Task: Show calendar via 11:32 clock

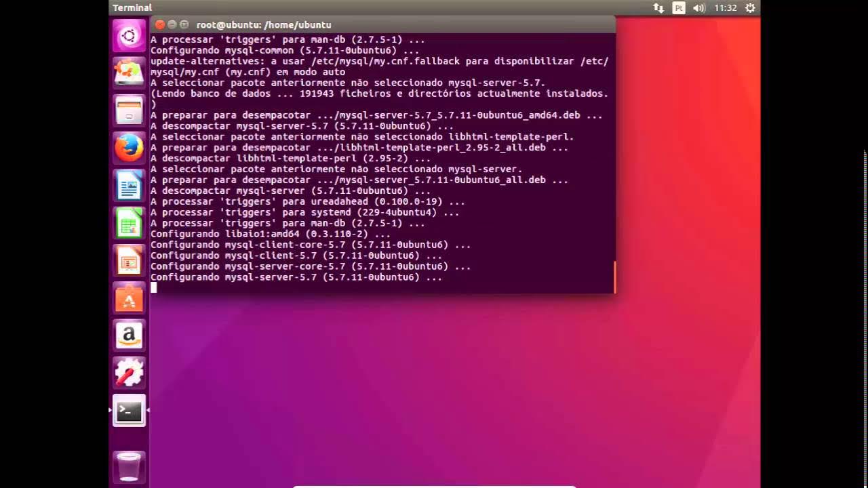Action: click(x=725, y=7)
